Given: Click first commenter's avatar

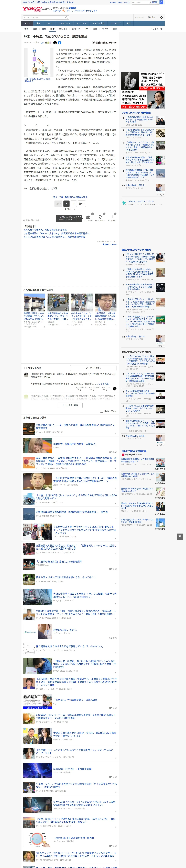Looking at the screenshot, I should coord(26,375).
